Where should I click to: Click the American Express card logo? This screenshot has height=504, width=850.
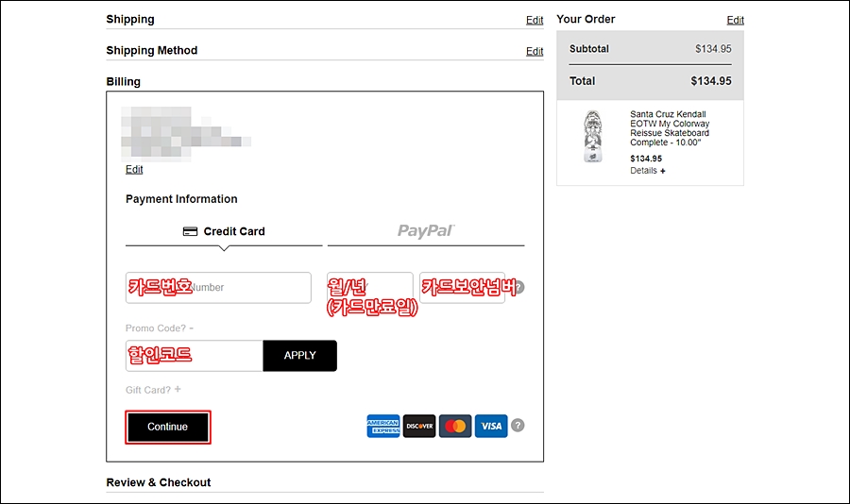[x=382, y=426]
